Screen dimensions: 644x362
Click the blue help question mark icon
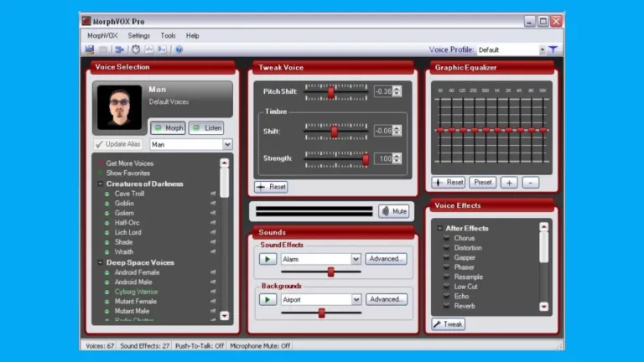pyautogui.click(x=179, y=49)
